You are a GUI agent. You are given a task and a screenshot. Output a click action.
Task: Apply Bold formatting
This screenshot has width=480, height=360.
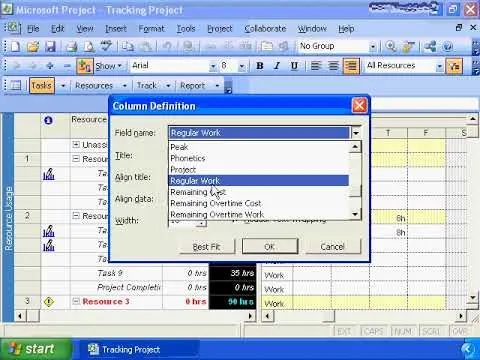(x=260, y=66)
